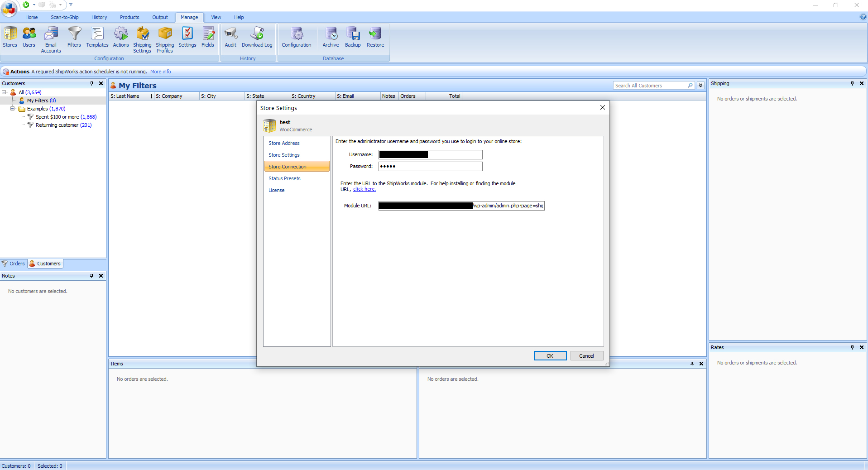
Task: Open database Configuration icon
Action: tap(297, 37)
